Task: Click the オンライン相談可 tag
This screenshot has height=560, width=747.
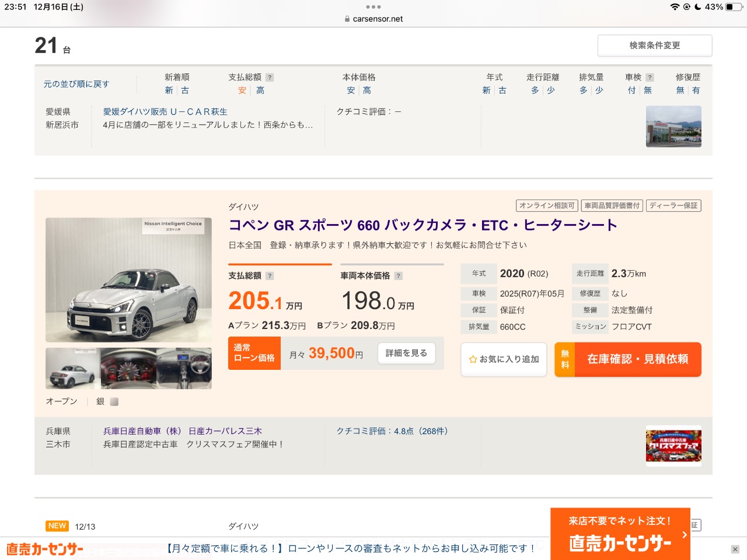Action: (547, 205)
